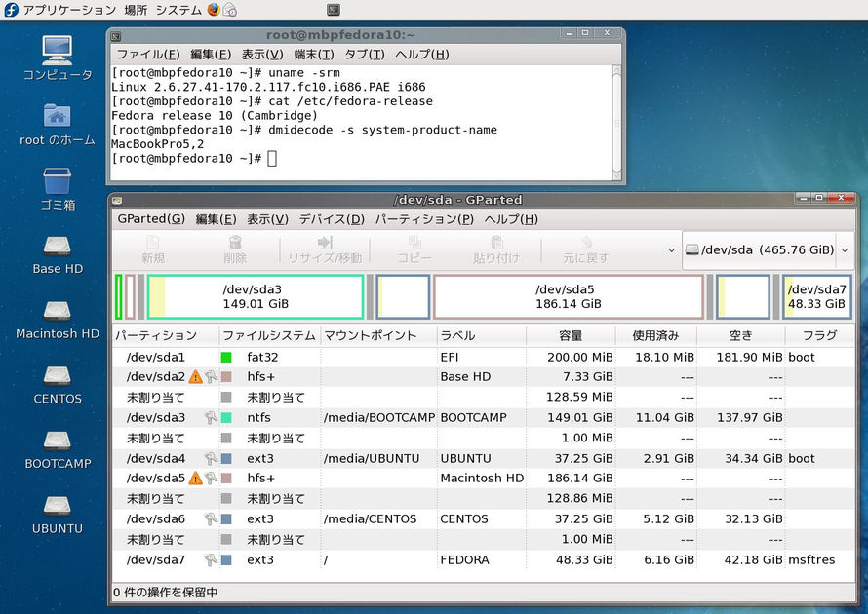Viewport: 868px width, 614px height.
Task: Select the /dev/sda1 partition row
Action: point(484,358)
